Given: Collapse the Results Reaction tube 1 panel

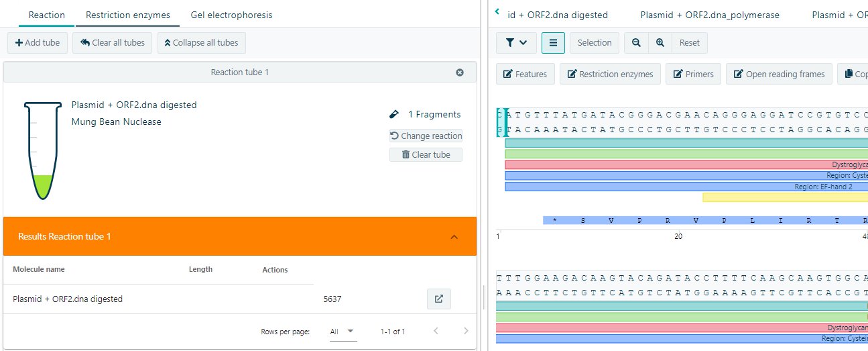Looking at the screenshot, I should [454, 237].
